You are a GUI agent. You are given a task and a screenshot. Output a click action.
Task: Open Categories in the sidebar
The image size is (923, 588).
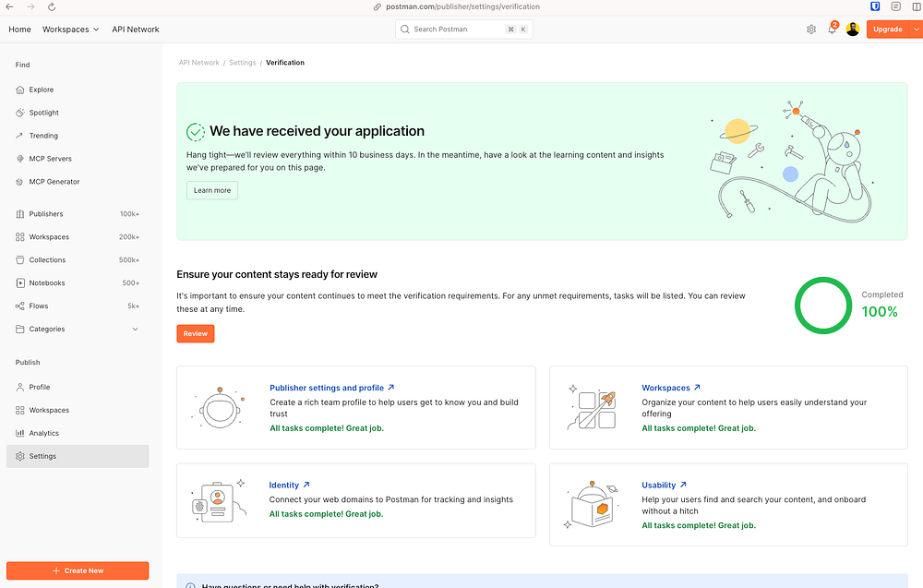point(78,329)
